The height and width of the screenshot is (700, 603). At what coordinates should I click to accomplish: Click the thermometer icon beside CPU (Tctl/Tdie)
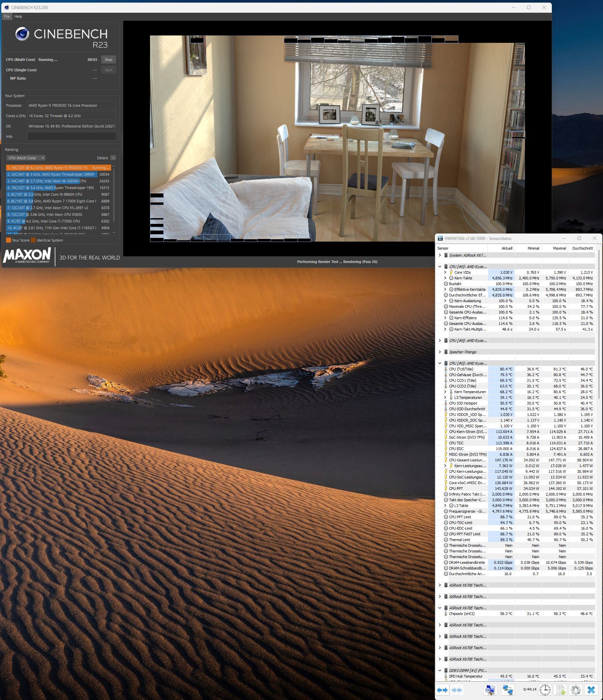[x=446, y=369]
